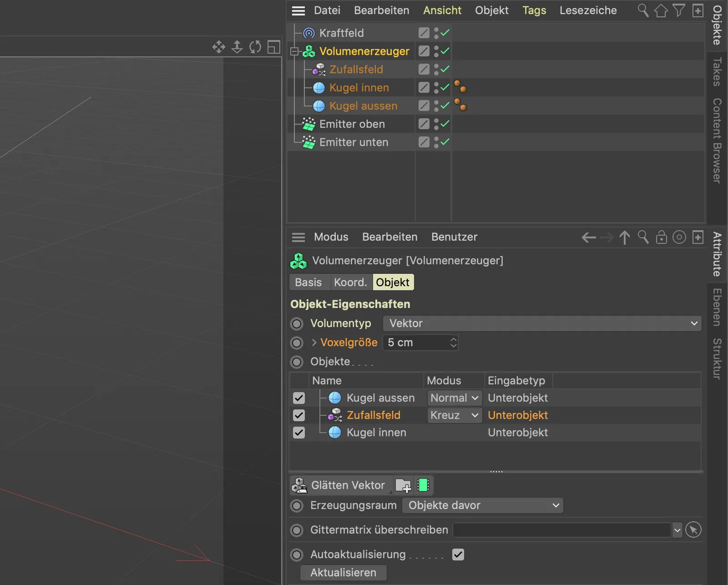The width and height of the screenshot is (728, 585).
Task: Uncheck the Zufallsfeld list checkbox
Action: click(x=299, y=415)
